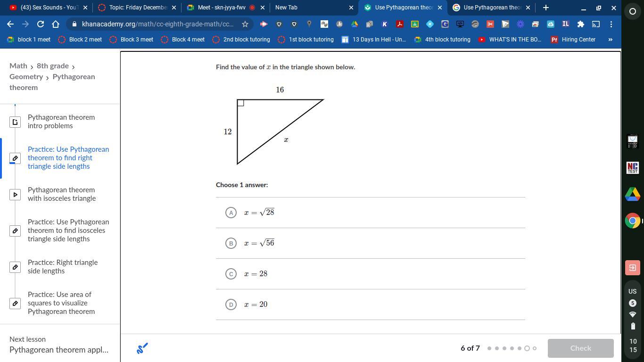644x362 pixels.
Task: Open a new browser tab with plus
Action: [546, 8]
